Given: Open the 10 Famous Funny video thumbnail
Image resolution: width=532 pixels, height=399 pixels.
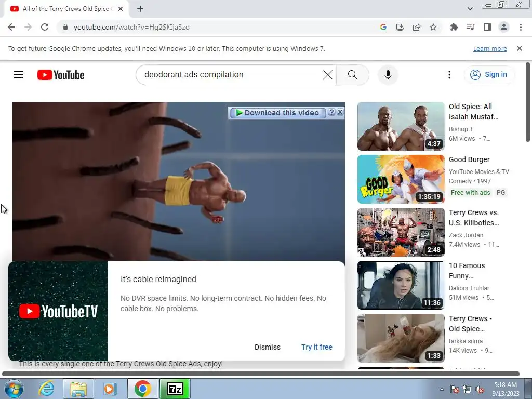Looking at the screenshot, I should 401,285.
